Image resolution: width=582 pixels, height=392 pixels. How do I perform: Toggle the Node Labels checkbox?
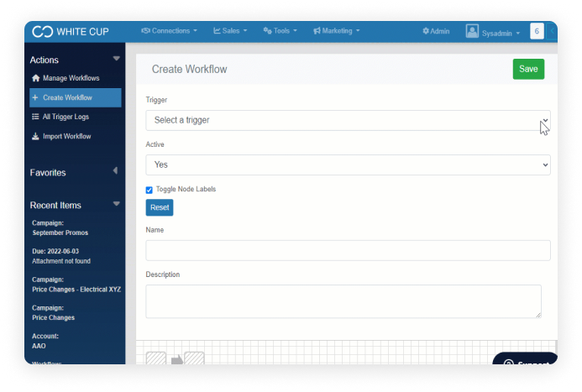click(149, 190)
